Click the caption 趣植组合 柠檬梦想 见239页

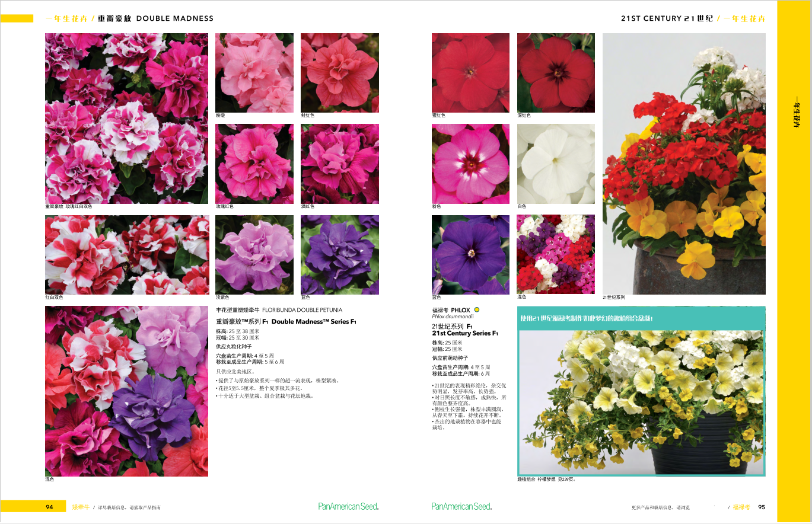point(546,479)
